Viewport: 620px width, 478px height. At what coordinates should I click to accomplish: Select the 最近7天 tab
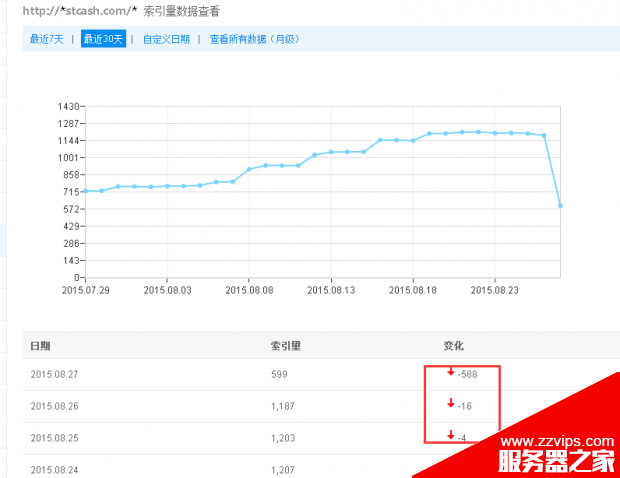[x=47, y=39]
